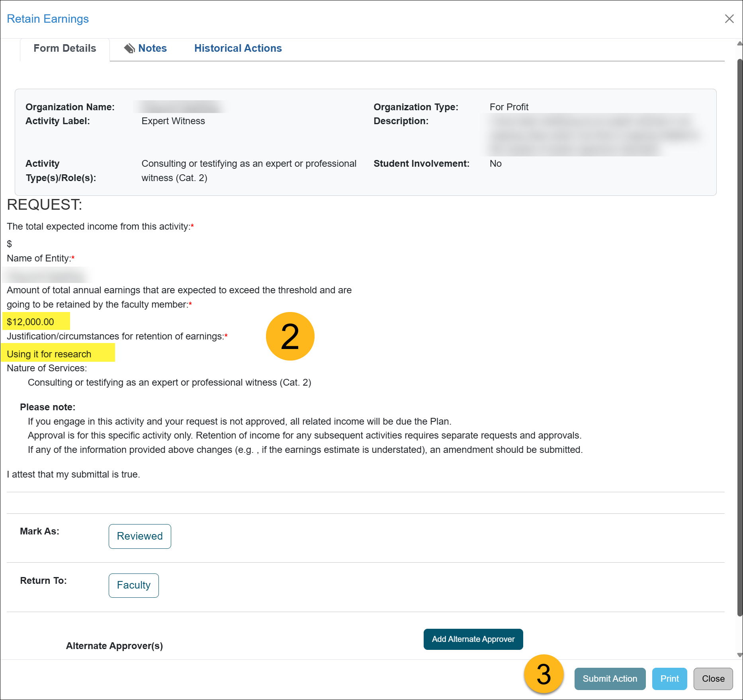
Task: Click the vertical scrollbar thumb
Action: point(739,338)
